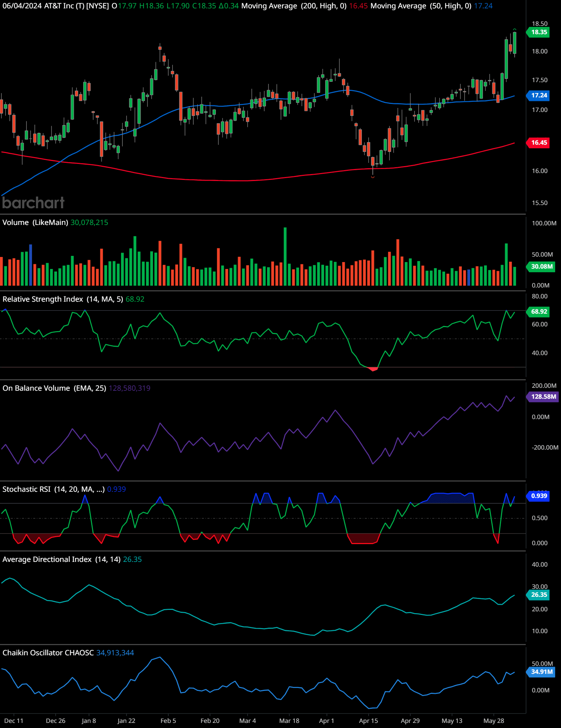
Task: Click the Chaikin Oscillator CHAOSC label
Action: coord(48,653)
